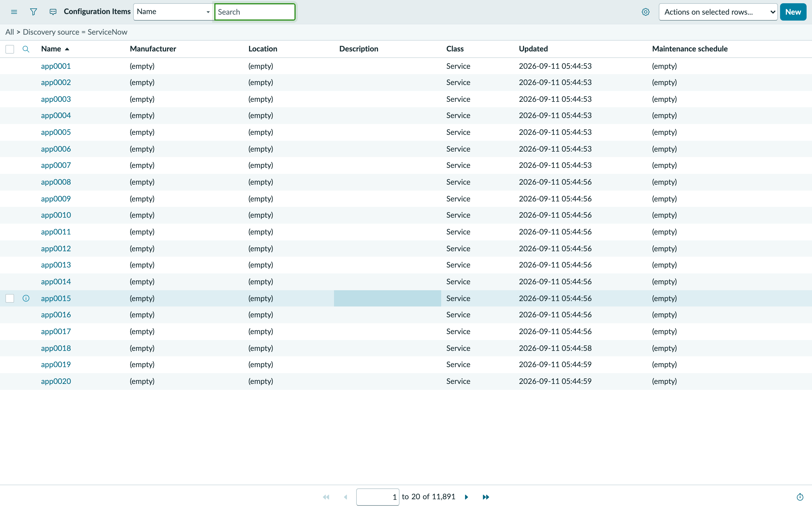Screen dimensions: 812x509
Task: Tick the select-all rows checkbox
Action: click(x=10, y=49)
